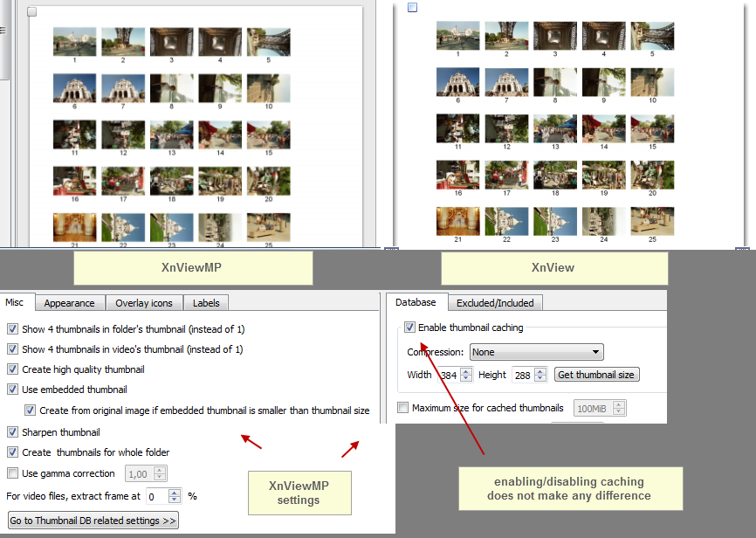Image resolution: width=756 pixels, height=538 pixels.
Task: Click the thumbnail Height spinner arrows
Action: (x=540, y=375)
